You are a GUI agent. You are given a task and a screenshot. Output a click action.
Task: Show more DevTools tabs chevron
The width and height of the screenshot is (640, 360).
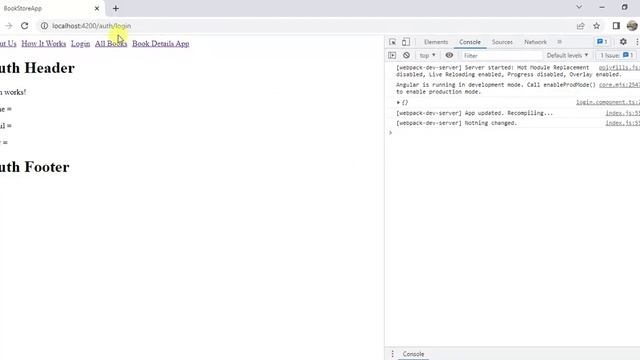[x=560, y=42]
